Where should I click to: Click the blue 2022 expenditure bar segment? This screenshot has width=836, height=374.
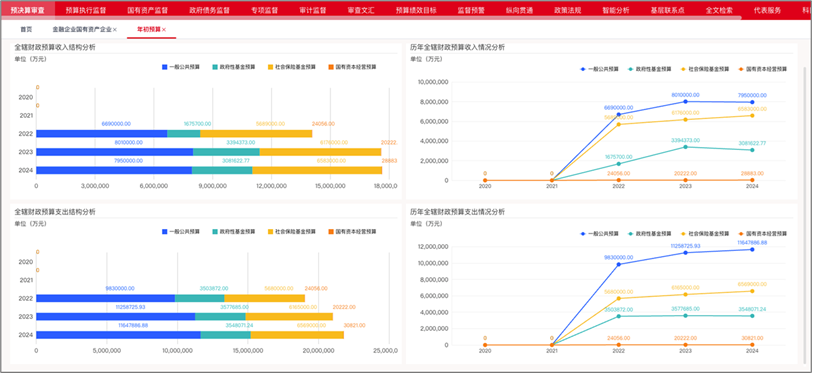pos(106,298)
